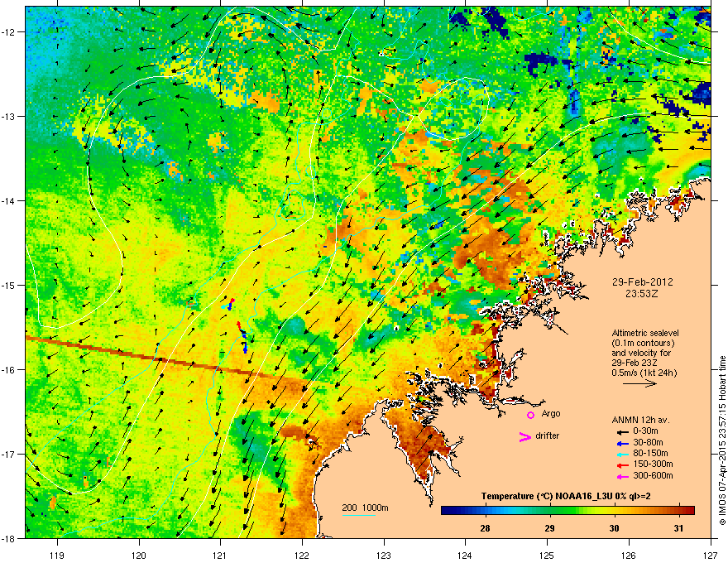The height and width of the screenshot is (563, 728).
Task: Click the magenta Argo circle marker in legend
Action: [530, 415]
